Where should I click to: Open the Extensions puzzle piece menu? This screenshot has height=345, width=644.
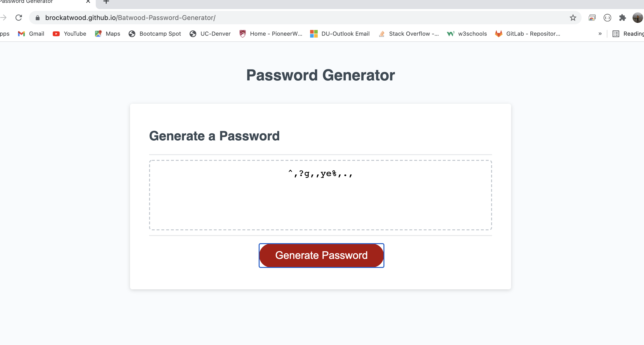622,18
